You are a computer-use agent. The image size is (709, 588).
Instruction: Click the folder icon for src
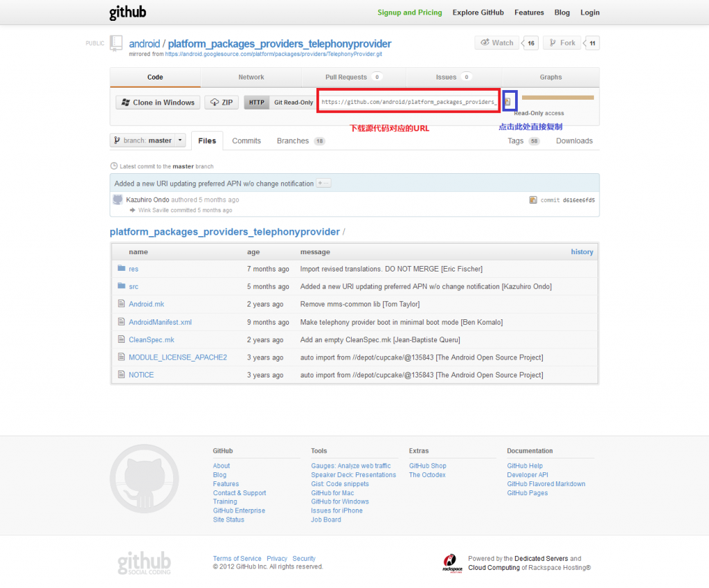click(x=121, y=286)
